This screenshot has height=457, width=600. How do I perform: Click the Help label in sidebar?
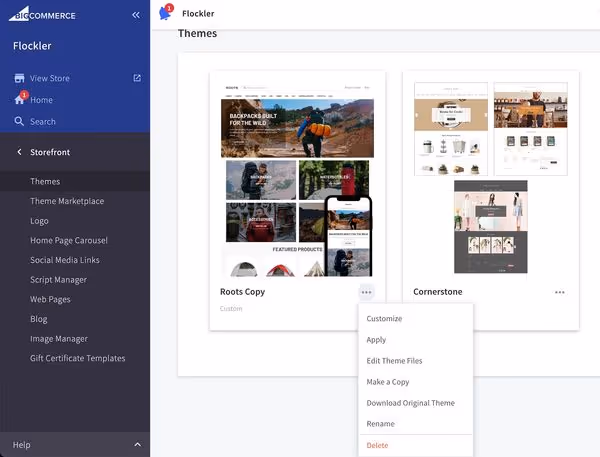[21, 445]
